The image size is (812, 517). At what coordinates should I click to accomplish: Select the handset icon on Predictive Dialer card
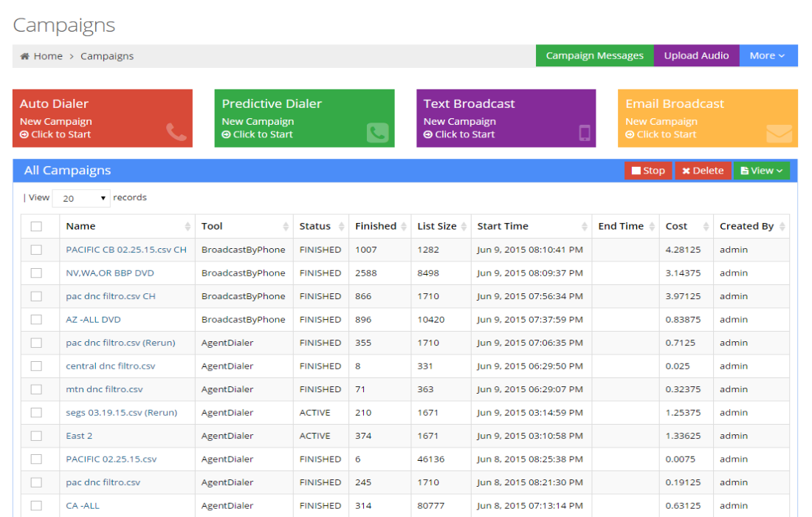coord(378,133)
